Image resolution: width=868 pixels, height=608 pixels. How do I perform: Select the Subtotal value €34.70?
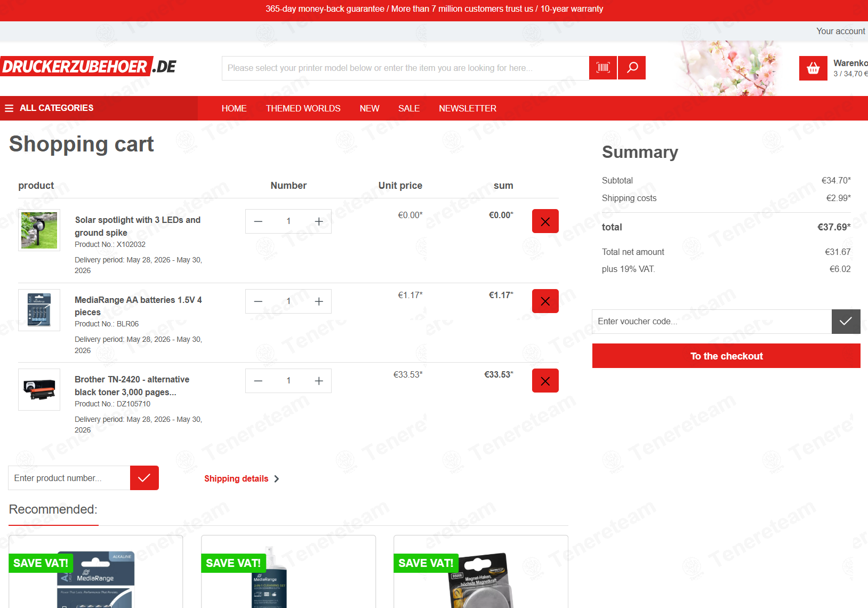coord(836,181)
